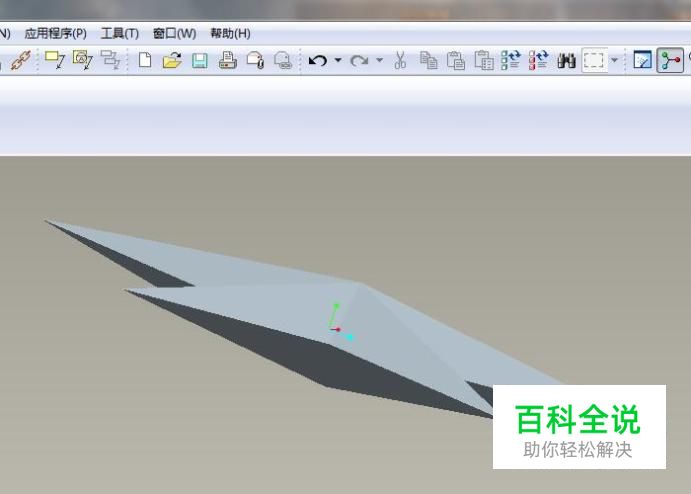Create a new file with blank page icon

(145, 60)
